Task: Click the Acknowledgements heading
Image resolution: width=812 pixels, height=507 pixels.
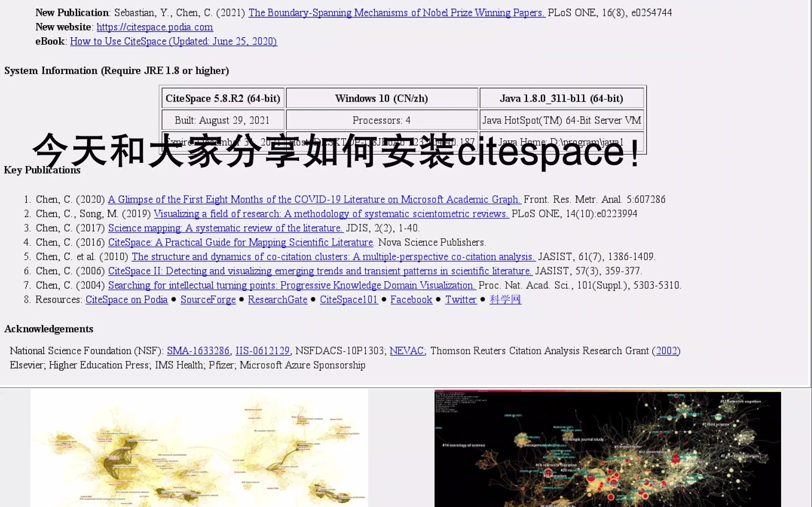Action: pos(49,329)
